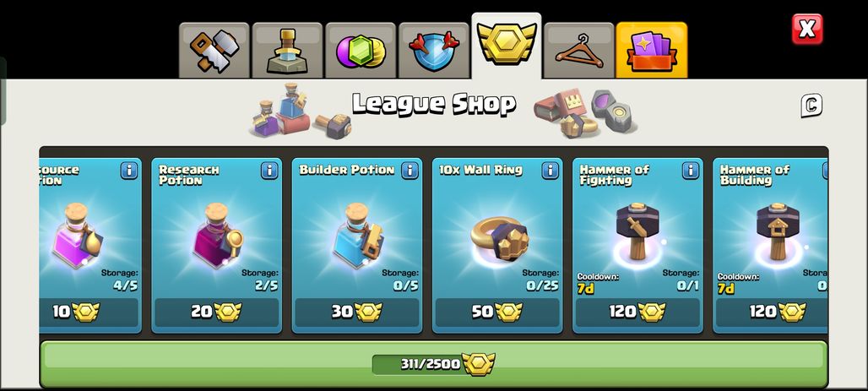
Task: Open the saw and hammer building tab
Action: click(x=214, y=51)
